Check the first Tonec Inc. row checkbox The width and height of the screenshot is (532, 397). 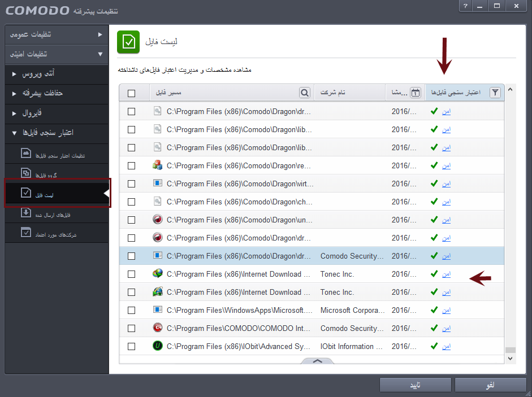(131, 274)
